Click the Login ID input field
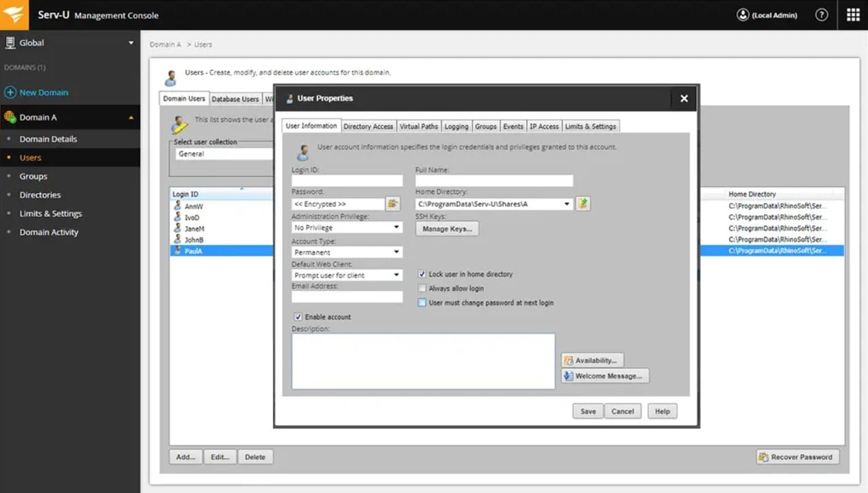The image size is (868, 493). point(347,181)
